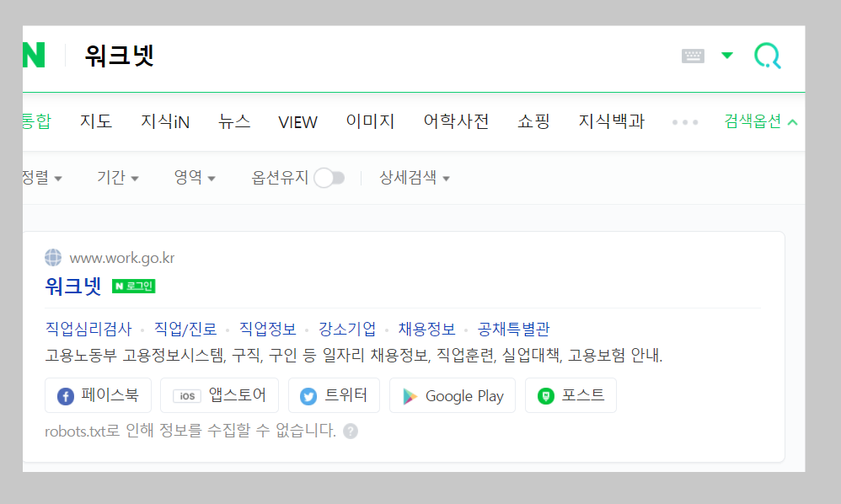Expand the 상세검색 dropdown

coord(415,178)
